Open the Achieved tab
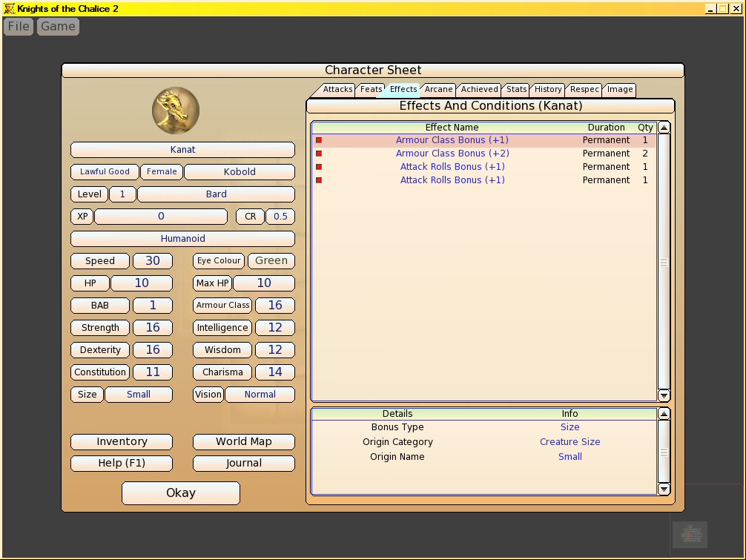746x560 pixels. click(479, 90)
